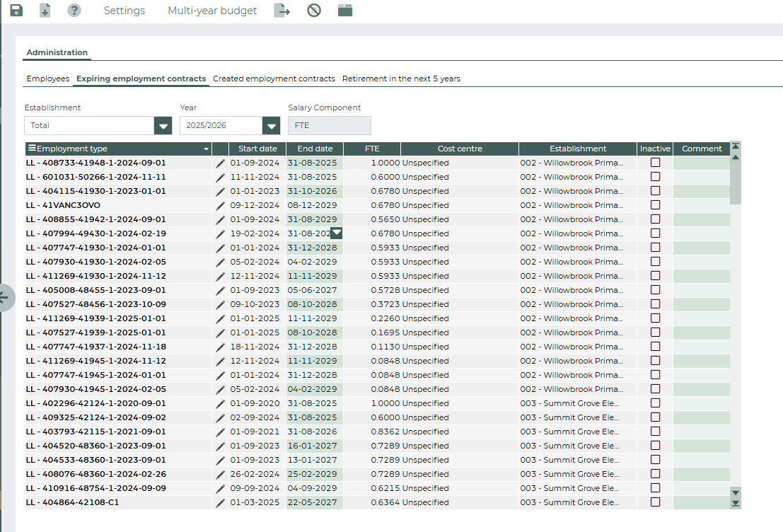Click the back arrow on the left edge
This screenshot has height=532, width=783.
[5, 298]
